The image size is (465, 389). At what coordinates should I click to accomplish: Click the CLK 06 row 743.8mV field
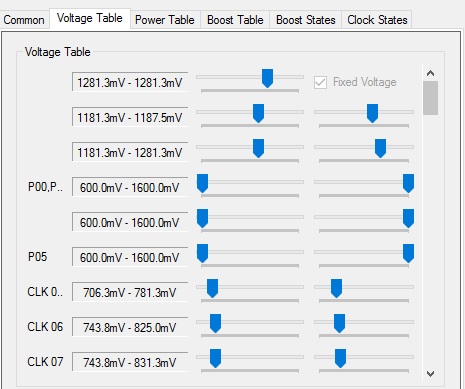130,328
